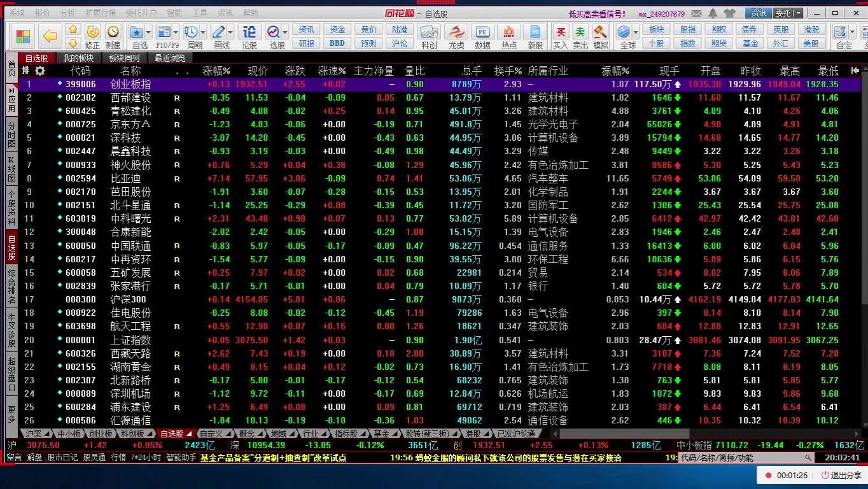Click the stock code search input field
The width and height of the screenshot is (868, 489).
[741, 457]
